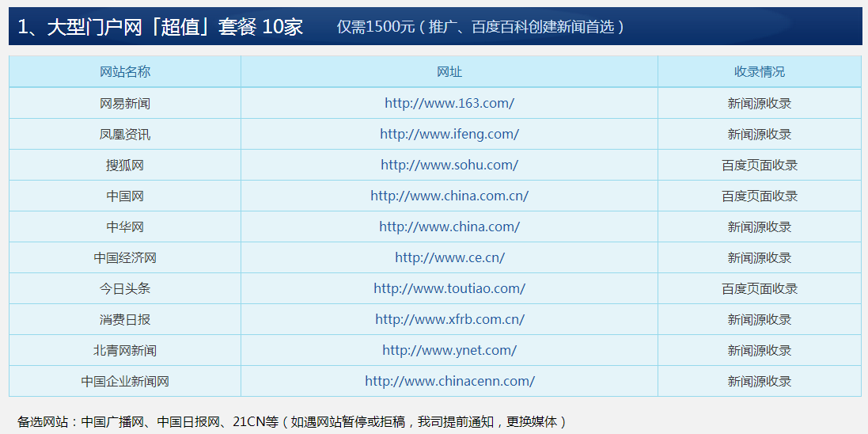Click 百度页面收录 status in the 搜狐网 row
The height and width of the screenshot is (434, 868).
pos(760,165)
